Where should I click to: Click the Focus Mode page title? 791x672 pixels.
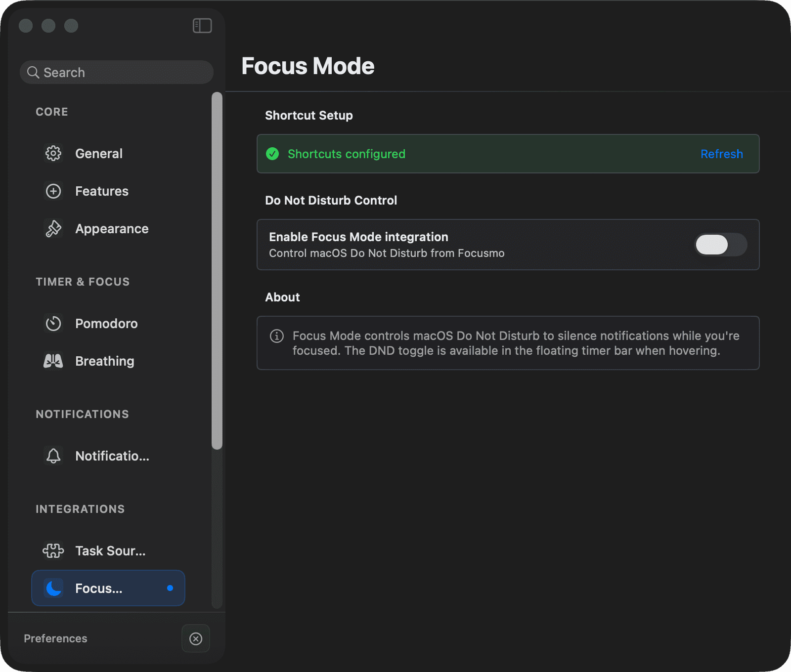click(x=308, y=66)
